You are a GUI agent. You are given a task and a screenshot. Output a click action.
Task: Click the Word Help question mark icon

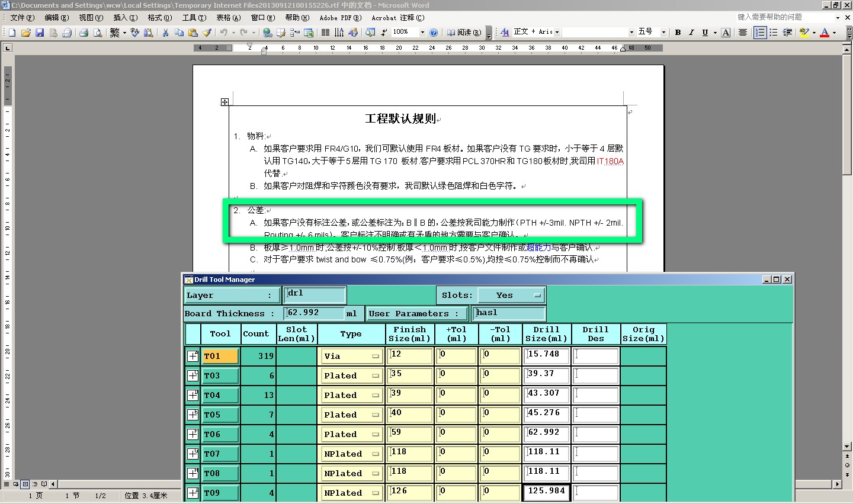tap(434, 33)
